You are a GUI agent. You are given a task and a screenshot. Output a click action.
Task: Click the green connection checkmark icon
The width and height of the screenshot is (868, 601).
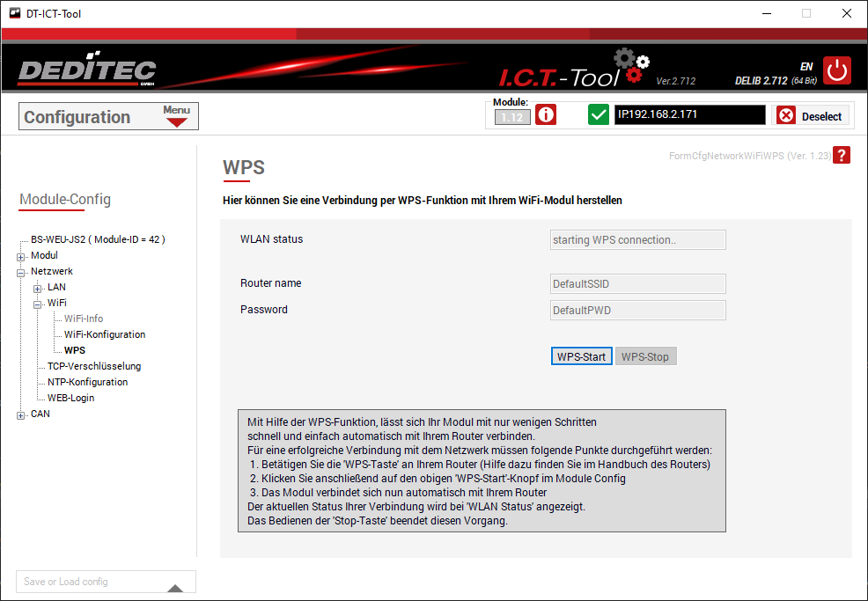click(599, 115)
